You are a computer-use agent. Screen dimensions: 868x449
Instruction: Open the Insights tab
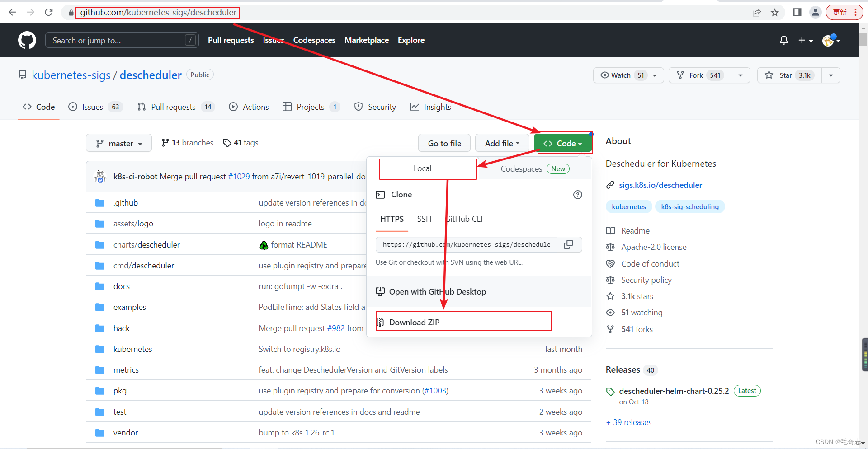tap(431, 107)
